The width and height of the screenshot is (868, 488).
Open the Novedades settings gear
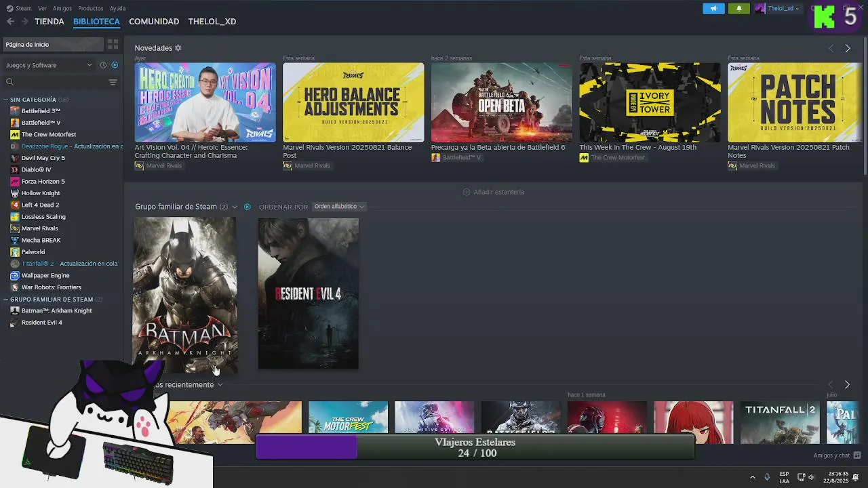pyautogui.click(x=178, y=48)
